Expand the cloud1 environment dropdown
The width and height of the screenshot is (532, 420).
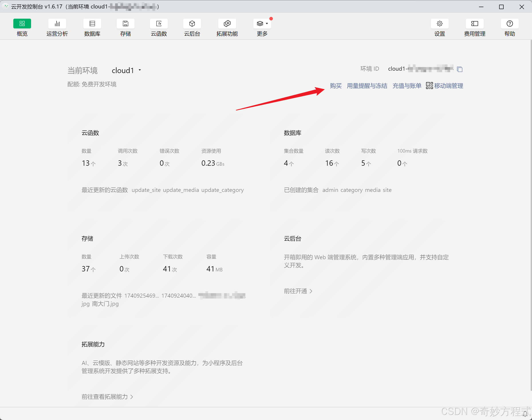(126, 70)
